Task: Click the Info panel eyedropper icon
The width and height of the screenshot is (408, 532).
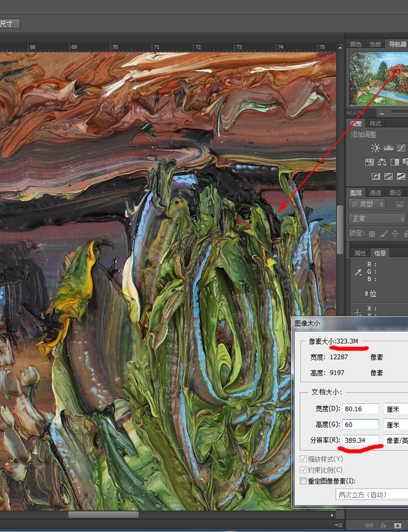Action: (358, 272)
